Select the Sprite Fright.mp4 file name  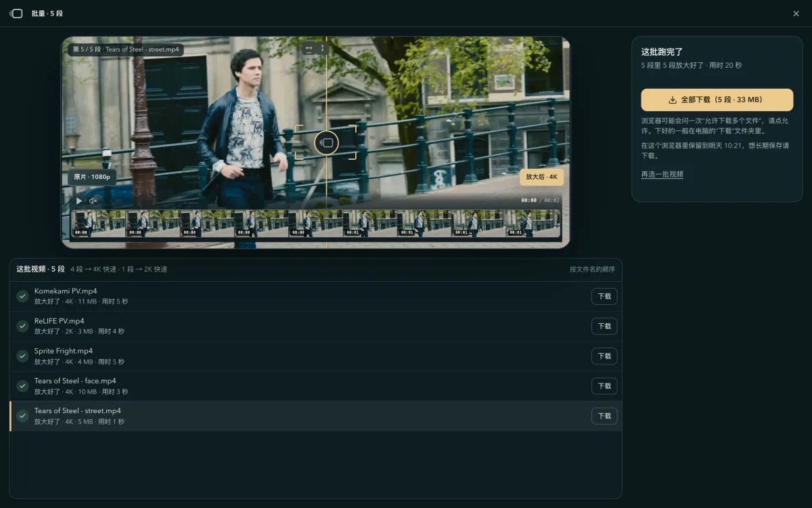tap(64, 351)
